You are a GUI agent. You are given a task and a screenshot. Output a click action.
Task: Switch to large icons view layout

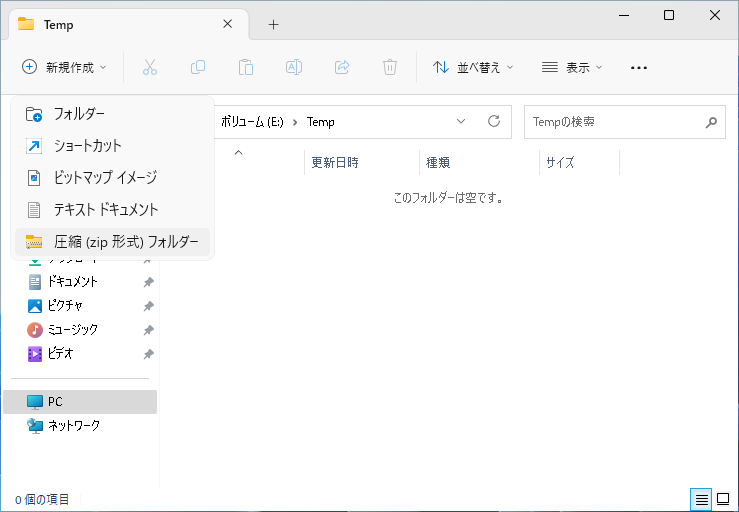(722, 499)
